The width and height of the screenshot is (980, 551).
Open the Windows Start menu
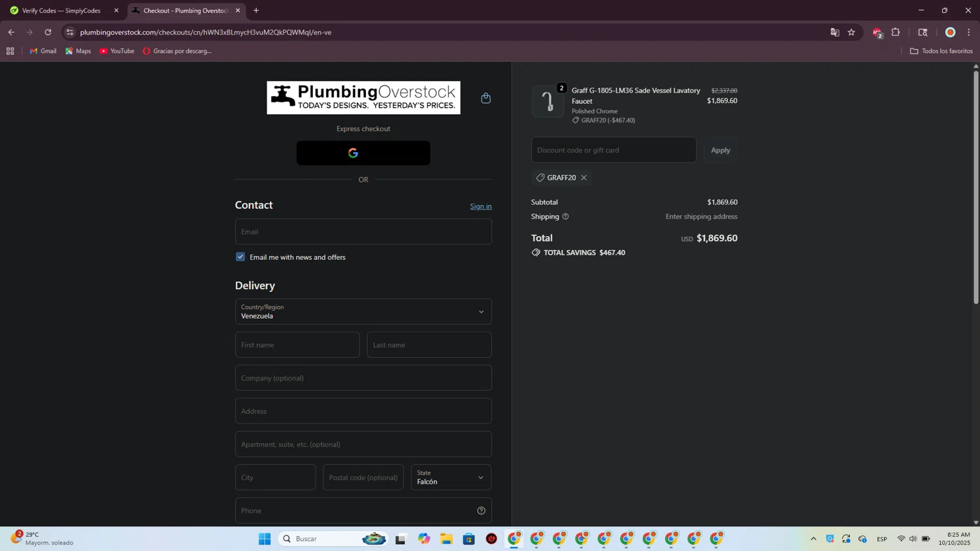(x=265, y=539)
